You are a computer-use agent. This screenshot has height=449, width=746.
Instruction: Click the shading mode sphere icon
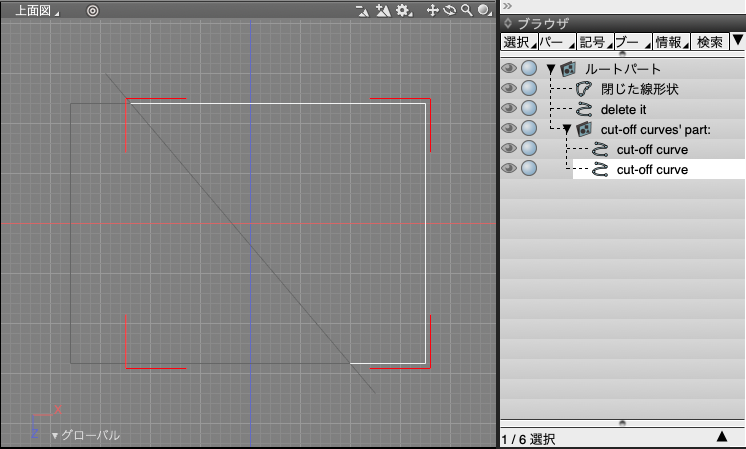click(483, 10)
